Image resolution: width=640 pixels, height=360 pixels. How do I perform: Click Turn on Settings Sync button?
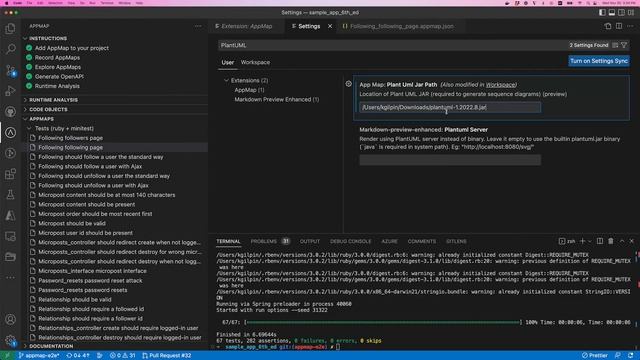point(599,61)
